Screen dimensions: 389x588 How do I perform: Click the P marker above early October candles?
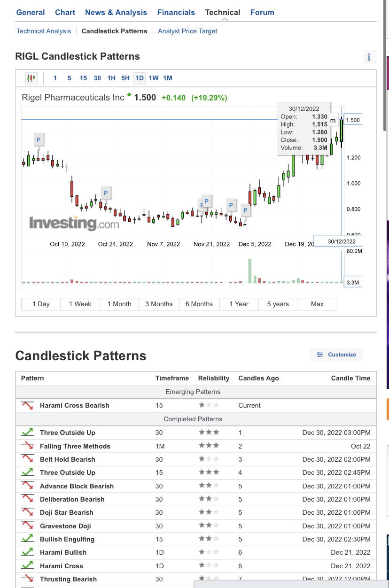39,139
